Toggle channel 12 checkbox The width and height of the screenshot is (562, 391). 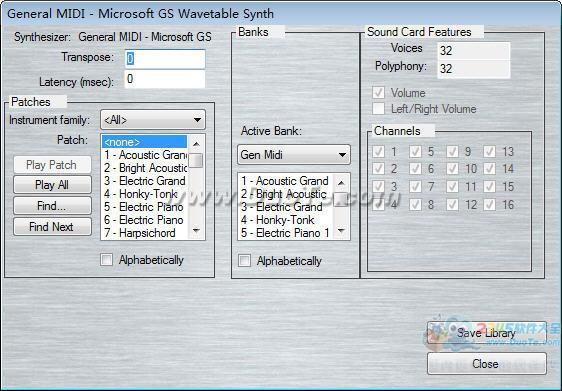coord(453,204)
